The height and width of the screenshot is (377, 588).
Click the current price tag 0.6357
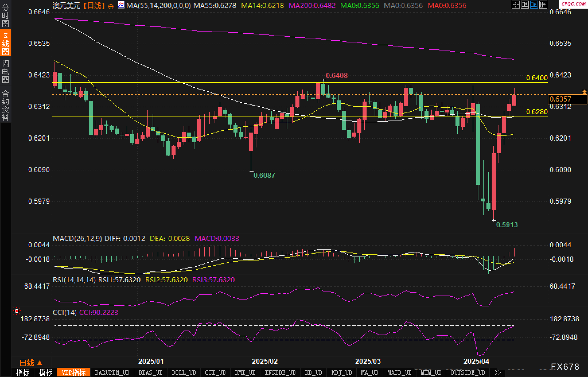tap(567, 99)
